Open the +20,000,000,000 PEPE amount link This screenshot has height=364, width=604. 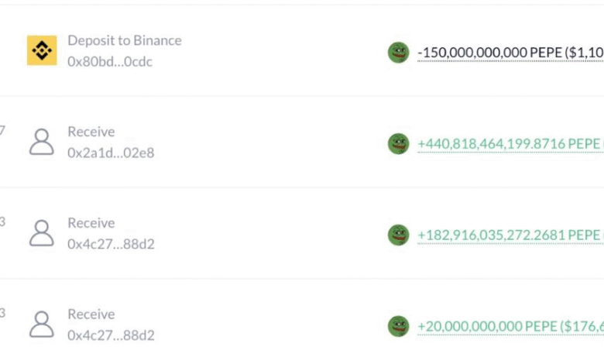511,327
